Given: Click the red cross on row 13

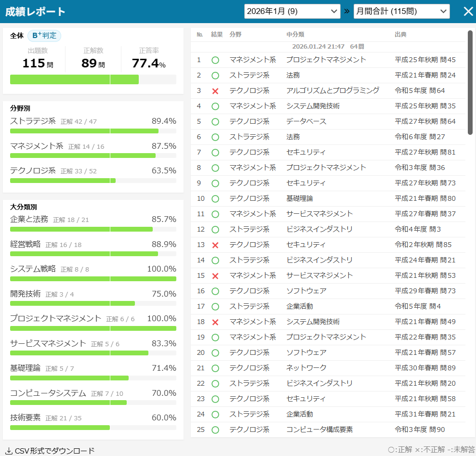Looking at the screenshot, I should [215, 245].
